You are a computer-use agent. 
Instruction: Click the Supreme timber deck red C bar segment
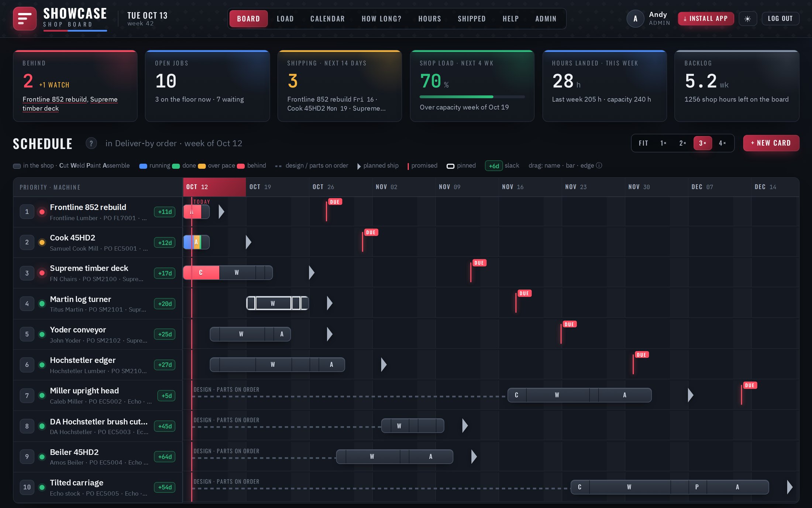point(201,273)
